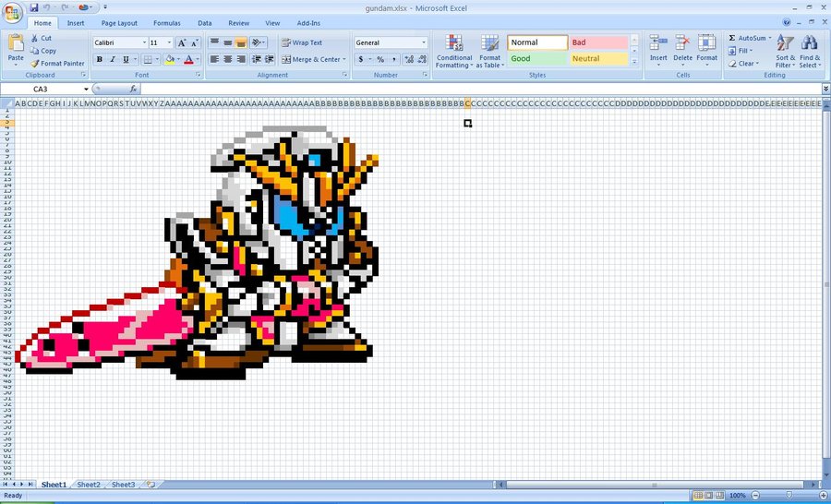Click the Format Painter brush icon
Image resolution: width=831 pixels, height=504 pixels.
point(34,64)
